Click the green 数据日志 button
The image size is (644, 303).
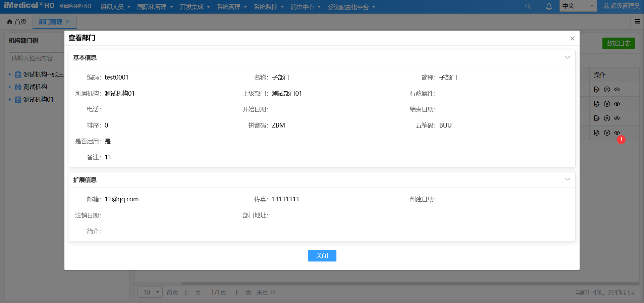point(618,43)
